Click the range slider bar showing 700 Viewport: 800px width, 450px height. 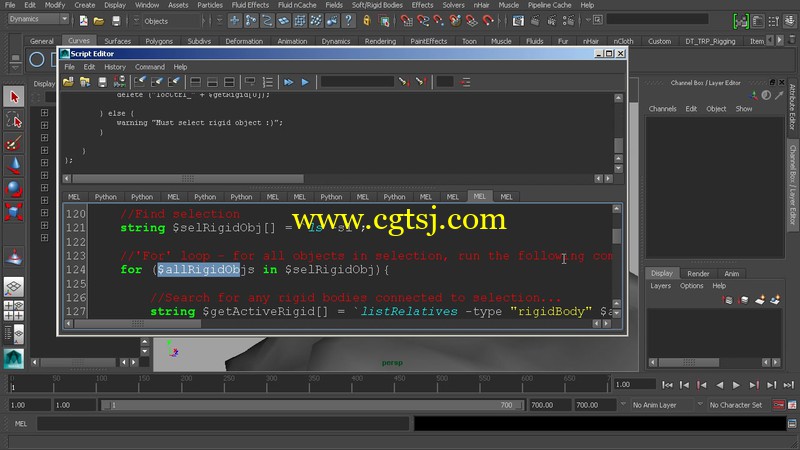(x=312, y=405)
